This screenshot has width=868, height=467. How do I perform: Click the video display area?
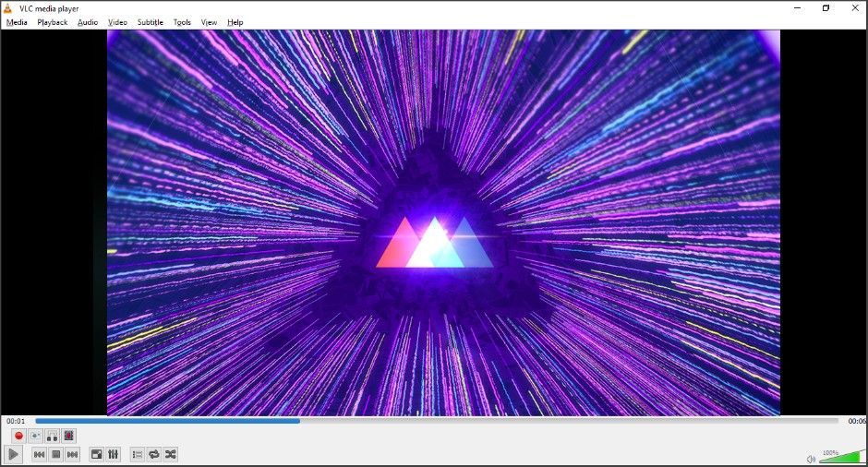[443, 222]
